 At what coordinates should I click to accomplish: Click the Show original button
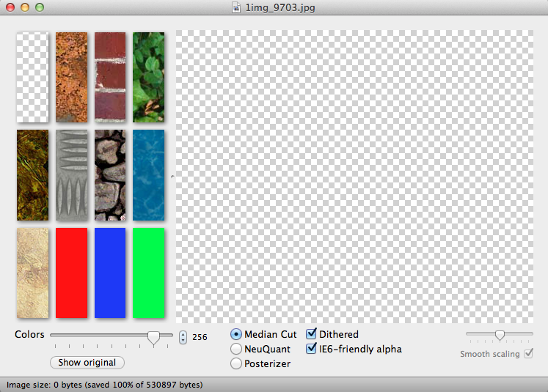[87, 363]
